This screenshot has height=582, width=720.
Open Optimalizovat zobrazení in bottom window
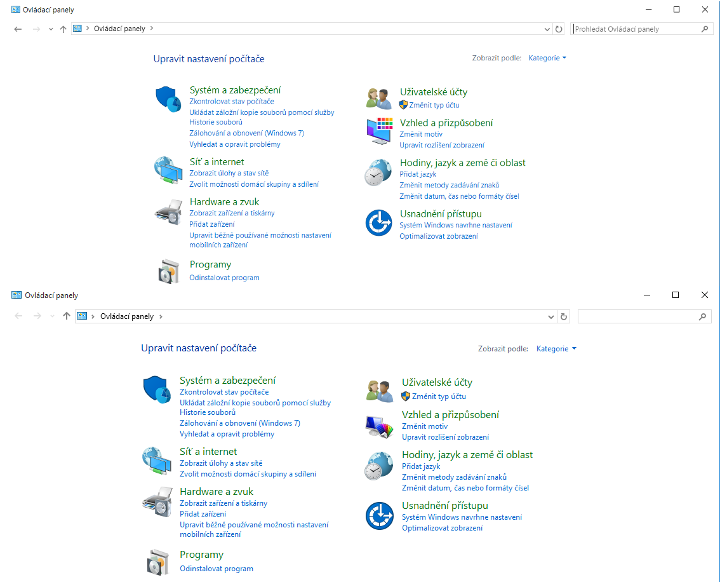click(x=442, y=528)
